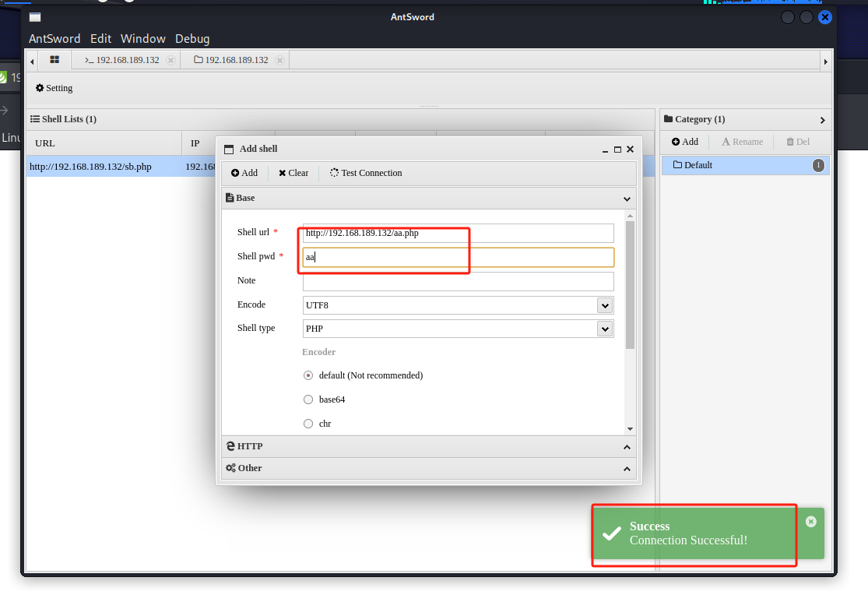The height and width of the screenshot is (616, 868).
Task: Expand the HTTP section
Action: [627, 447]
